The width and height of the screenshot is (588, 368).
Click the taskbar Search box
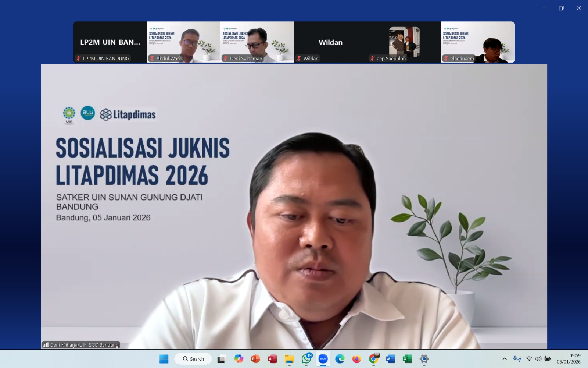tap(193, 359)
